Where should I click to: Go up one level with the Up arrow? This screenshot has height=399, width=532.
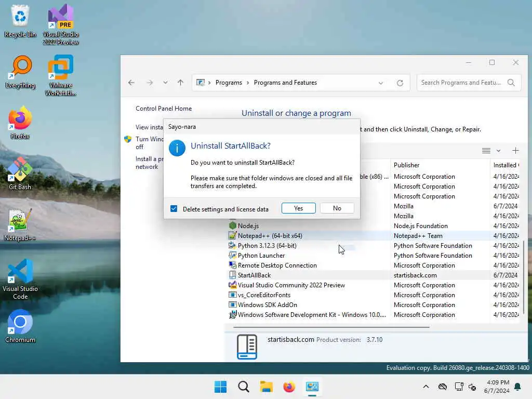pyautogui.click(x=180, y=83)
